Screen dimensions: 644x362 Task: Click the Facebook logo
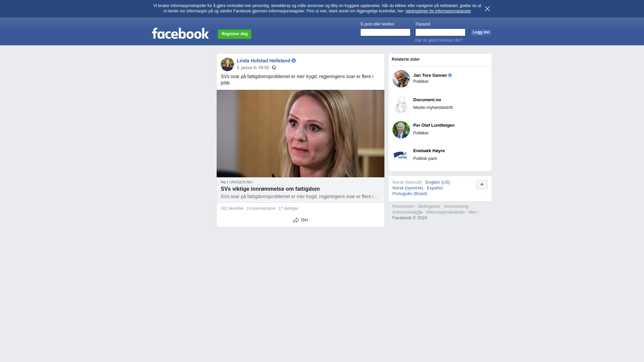pos(180,33)
